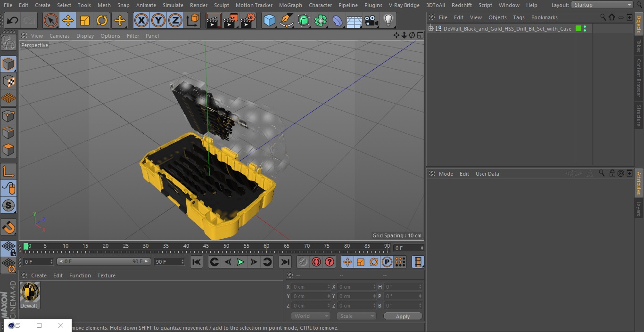Click the X position field

point(310,287)
